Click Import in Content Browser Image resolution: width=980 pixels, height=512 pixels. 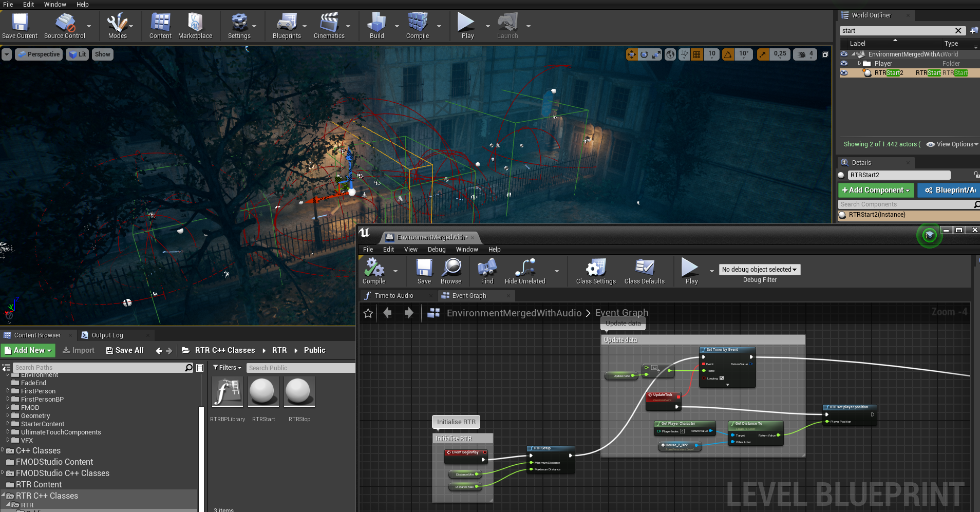[78, 350]
